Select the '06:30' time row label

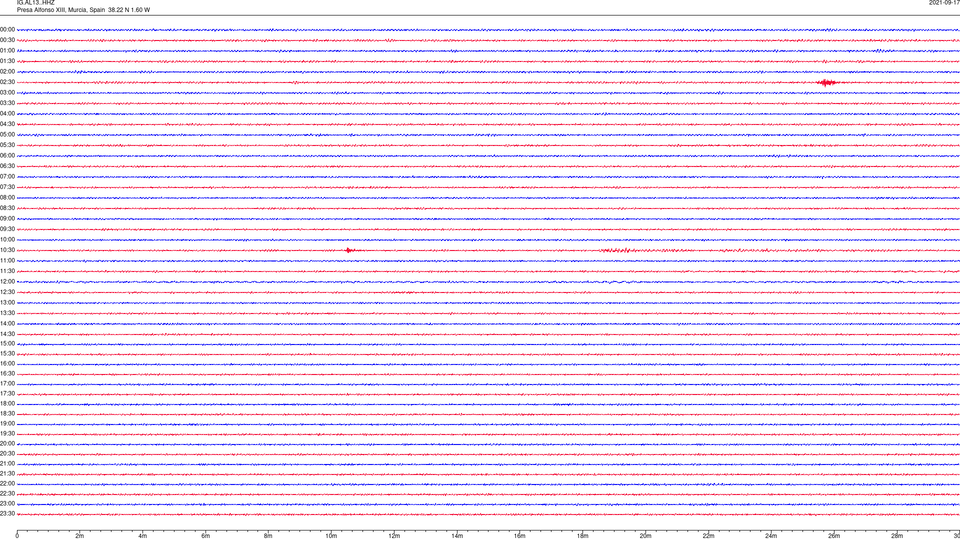point(7,166)
